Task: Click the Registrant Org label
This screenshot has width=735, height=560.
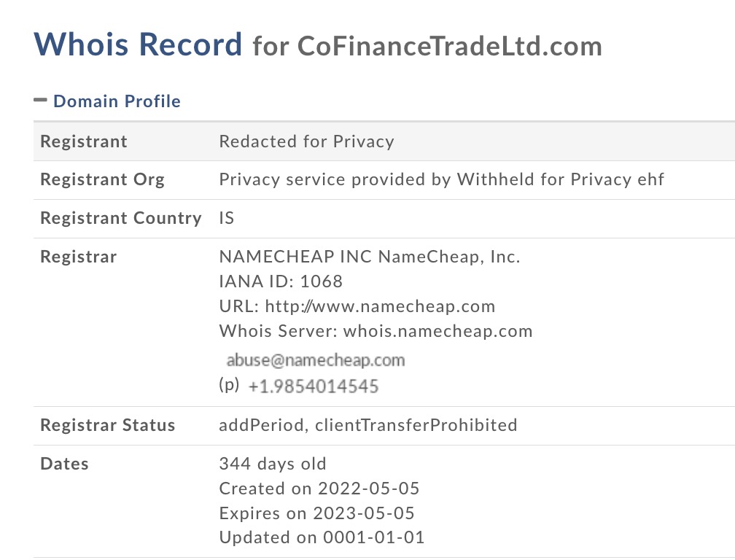Action: click(103, 179)
